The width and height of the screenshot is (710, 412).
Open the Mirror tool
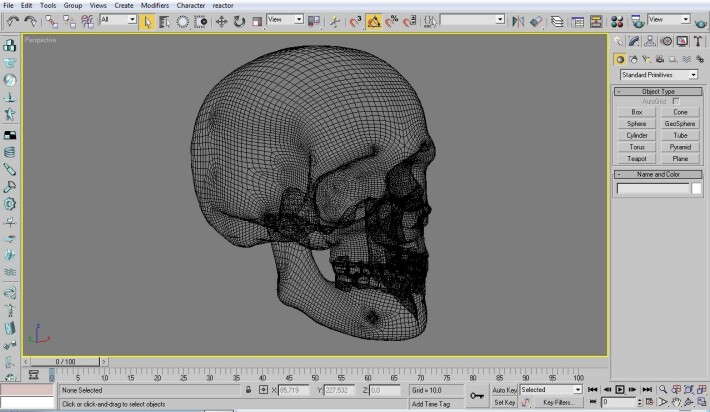coord(518,21)
